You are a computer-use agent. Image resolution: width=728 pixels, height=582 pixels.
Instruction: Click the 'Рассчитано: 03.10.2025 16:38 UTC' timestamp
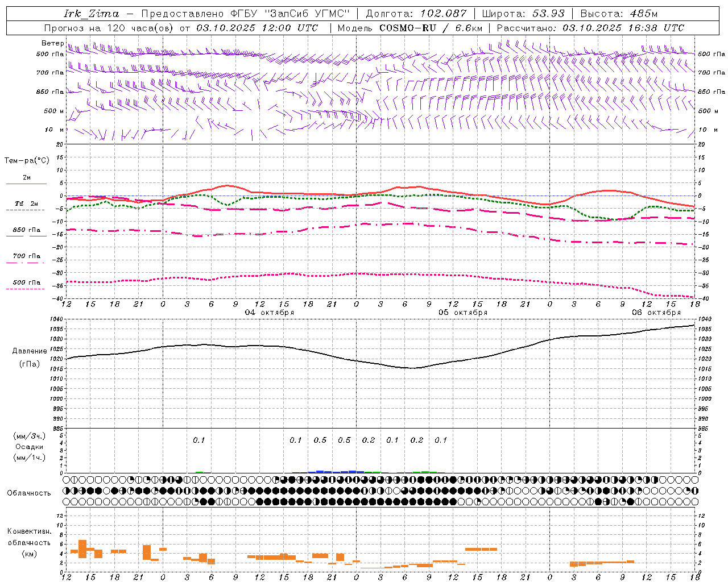point(590,28)
